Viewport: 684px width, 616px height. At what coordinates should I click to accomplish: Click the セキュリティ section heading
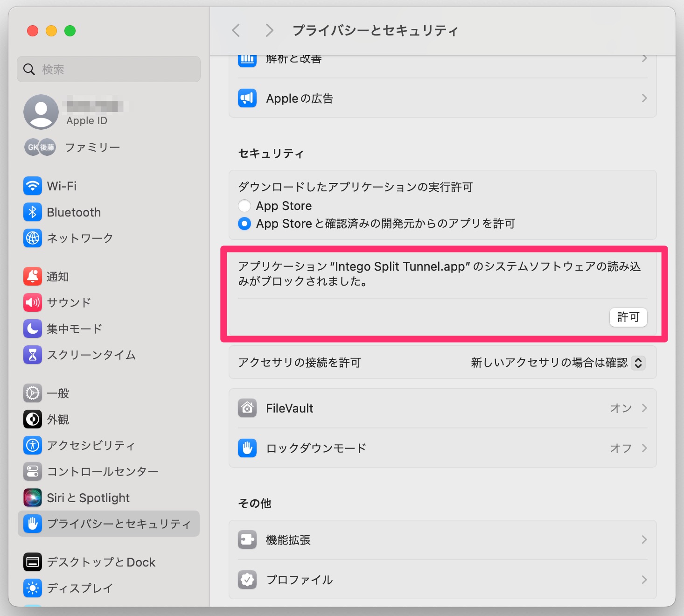click(271, 154)
